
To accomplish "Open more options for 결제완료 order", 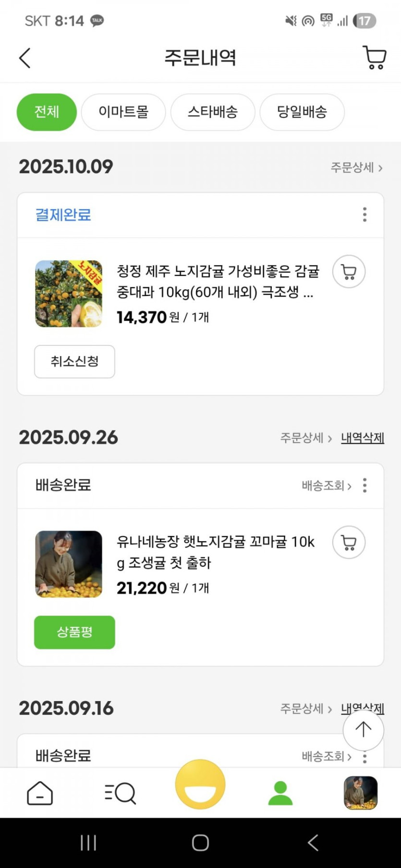I will point(365,214).
